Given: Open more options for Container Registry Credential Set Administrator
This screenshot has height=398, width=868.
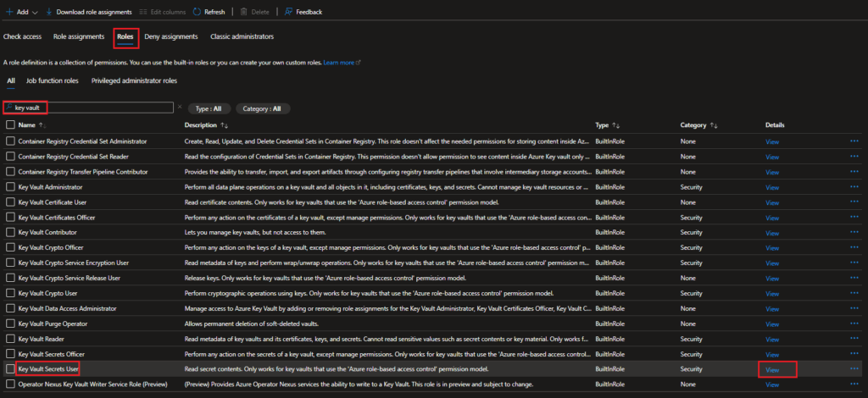Looking at the screenshot, I should [854, 141].
